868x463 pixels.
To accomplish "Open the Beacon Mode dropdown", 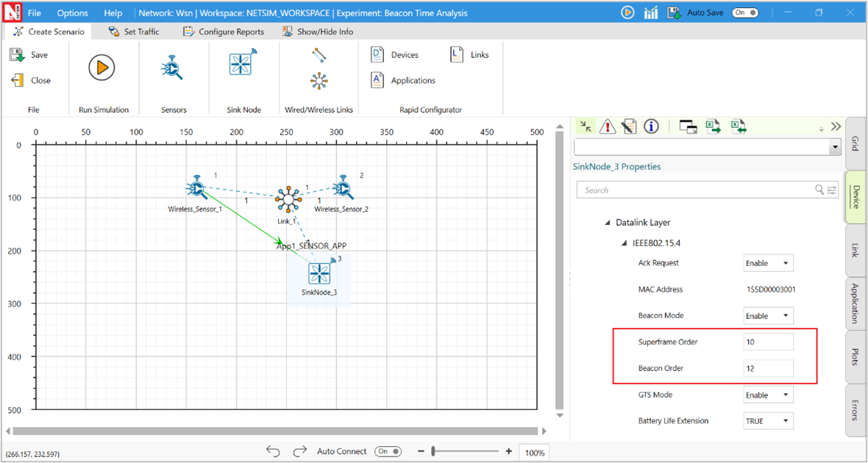I will pyautogui.click(x=768, y=316).
